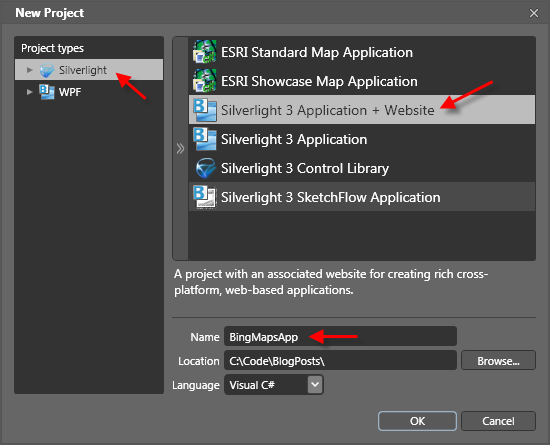
Task: Select the WPF project type
Action: coord(89,92)
